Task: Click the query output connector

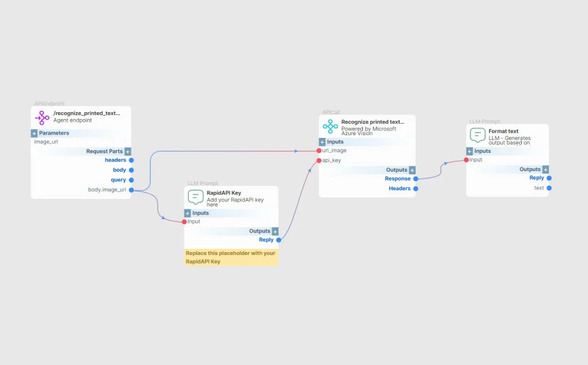Action: tap(131, 180)
